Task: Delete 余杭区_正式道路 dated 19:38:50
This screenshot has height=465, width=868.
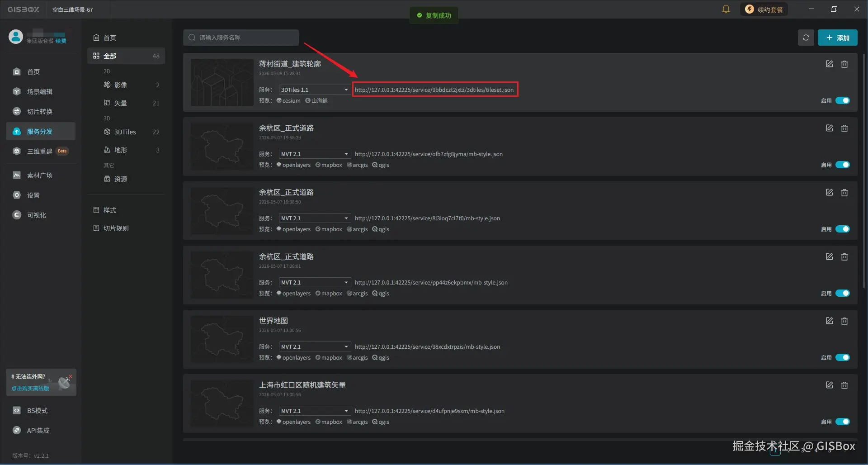Action: [844, 192]
